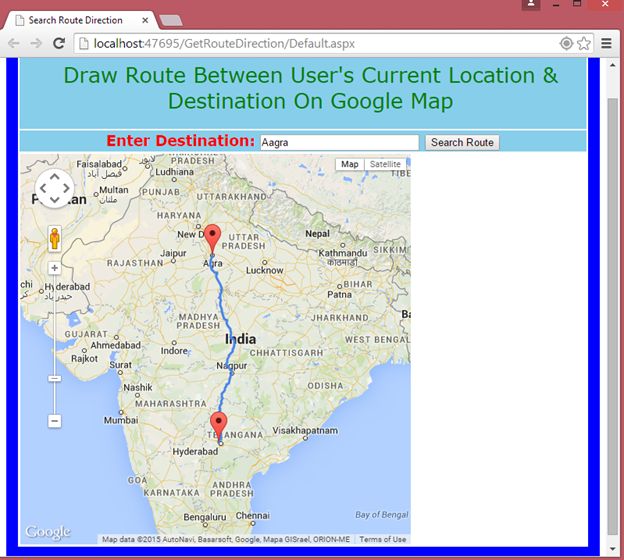Screen dimensions: 624x560
Task: Zoom in with the plus button
Action: click(x=55, y=268)
